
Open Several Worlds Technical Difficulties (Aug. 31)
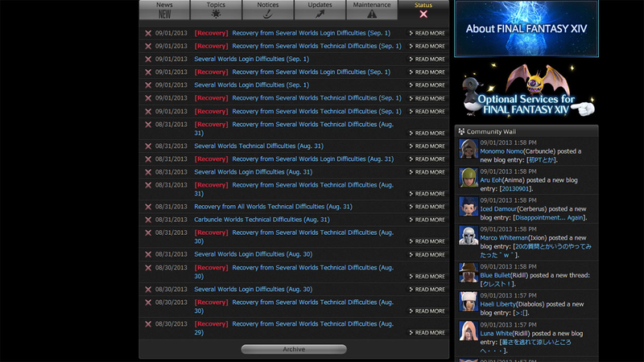pyautogui.click(x=258, y=146)
